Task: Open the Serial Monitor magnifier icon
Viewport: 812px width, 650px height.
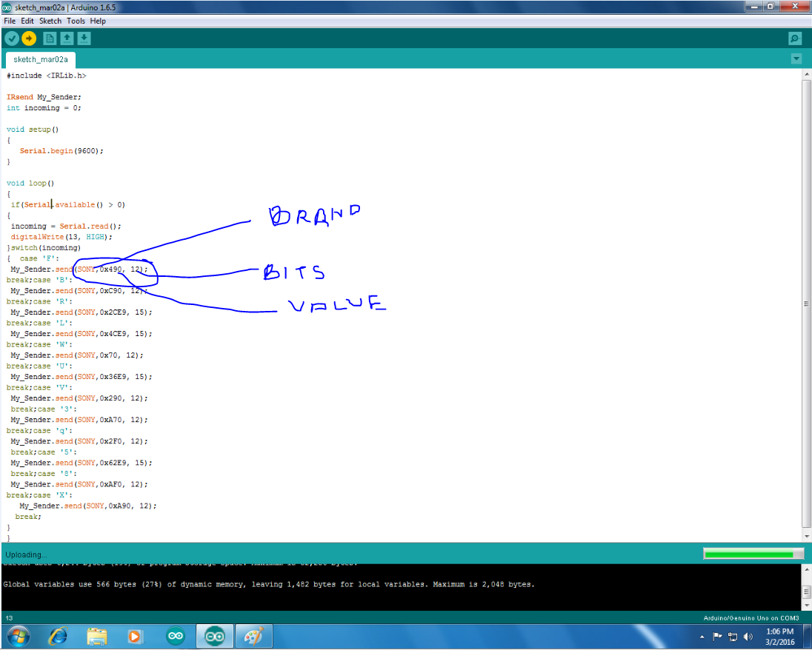Action: pyautogui.click(x=794, y=38)
